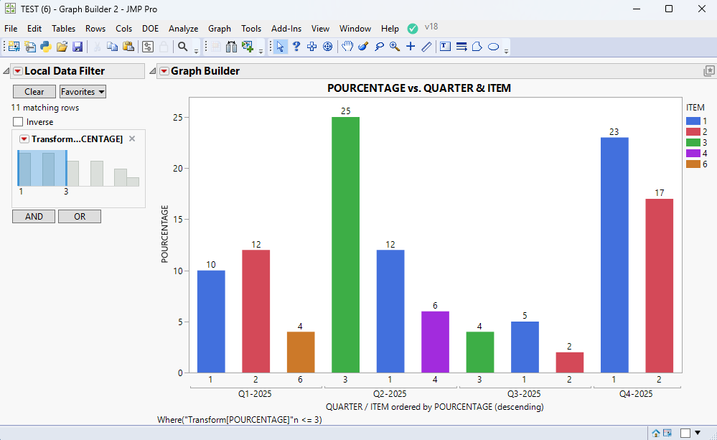Open binoculars find tool
The height and width of the screenshot is (440, 717).
[x=231, y=47]
